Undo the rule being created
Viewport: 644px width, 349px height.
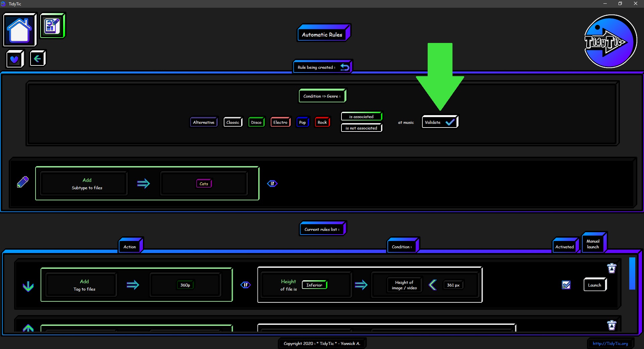click(344, 67)
